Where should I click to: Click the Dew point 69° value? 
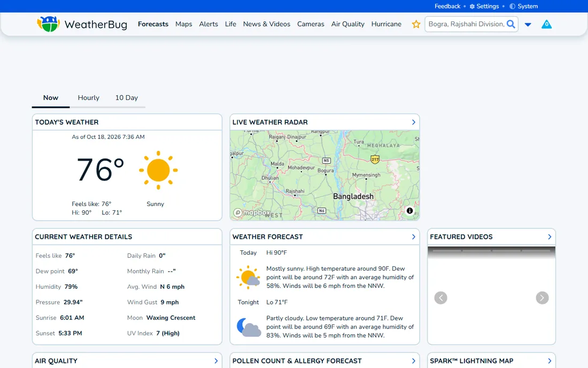pos(73,271)
